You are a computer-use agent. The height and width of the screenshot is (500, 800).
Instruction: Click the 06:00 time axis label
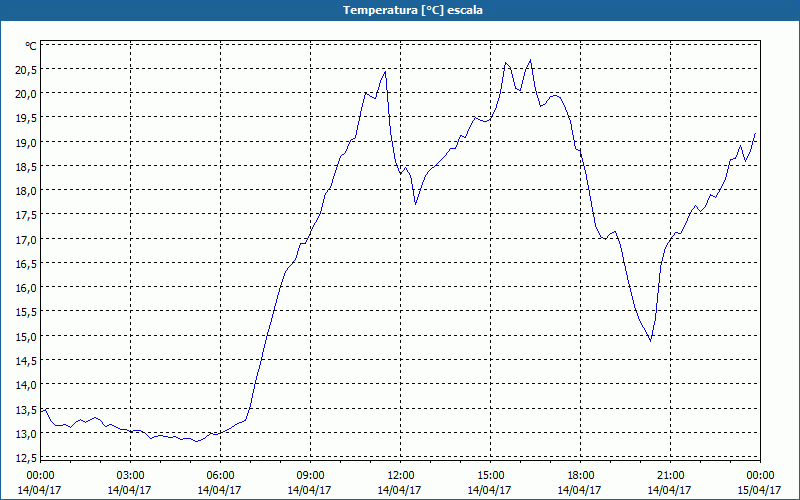coord(220,476)
